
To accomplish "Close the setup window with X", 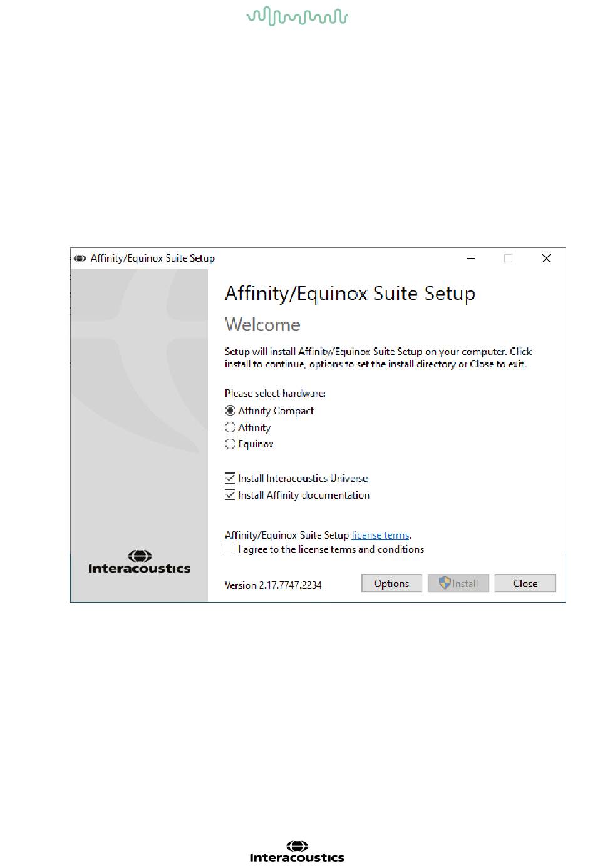I will point(546,258).
